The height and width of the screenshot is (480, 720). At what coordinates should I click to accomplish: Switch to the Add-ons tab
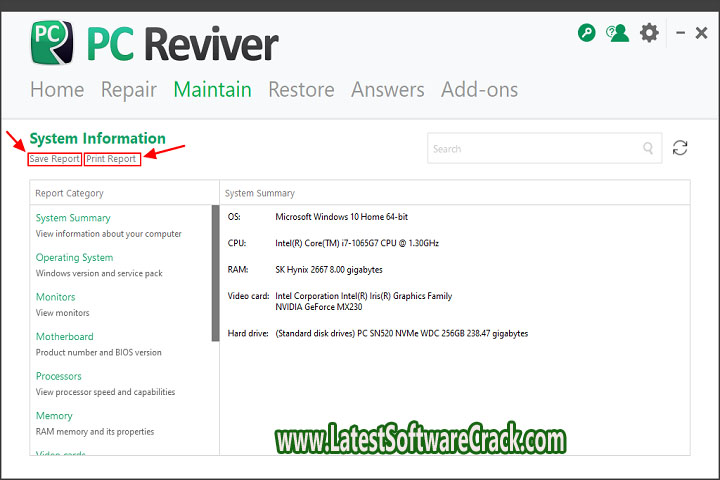479,90
